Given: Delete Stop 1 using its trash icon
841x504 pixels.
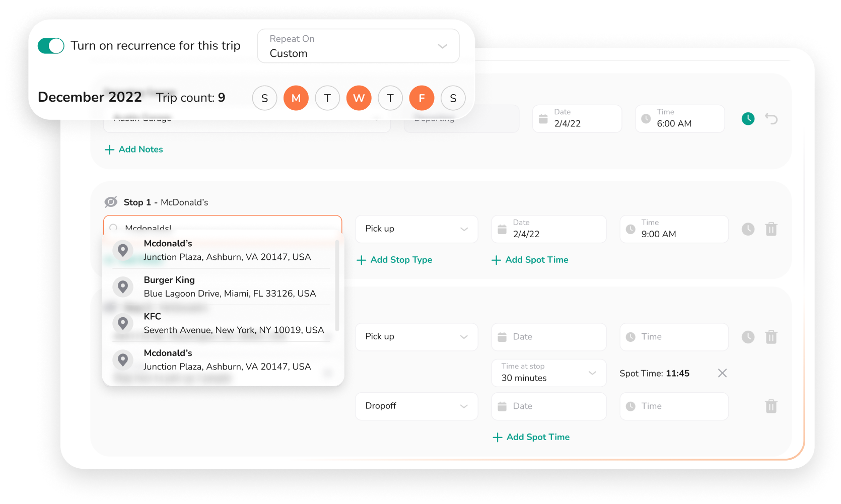Looking at the screenshot, I should coord(771,229).
